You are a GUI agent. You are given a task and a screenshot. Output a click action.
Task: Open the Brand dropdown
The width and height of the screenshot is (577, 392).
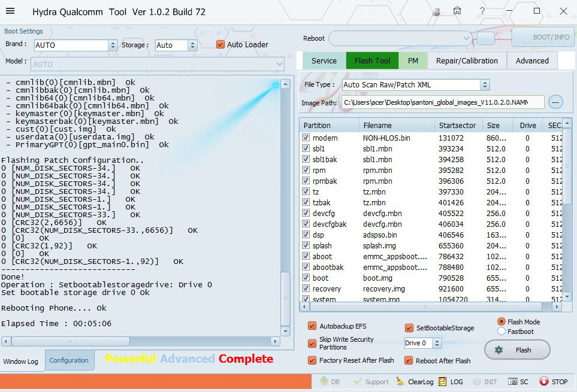click(113, 45)
